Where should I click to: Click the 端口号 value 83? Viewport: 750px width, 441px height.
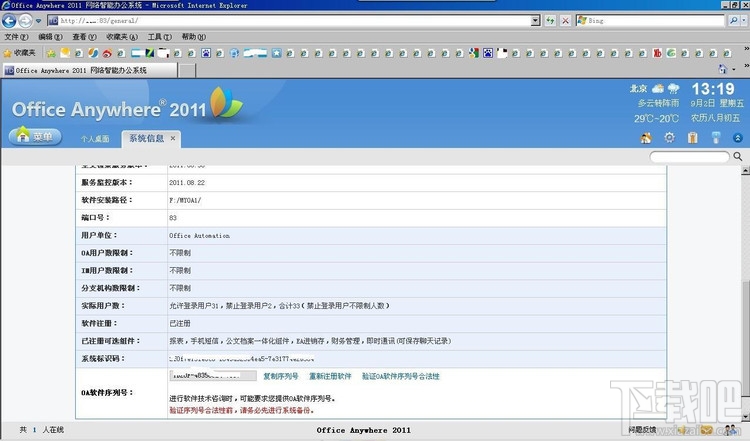point(173,218)
